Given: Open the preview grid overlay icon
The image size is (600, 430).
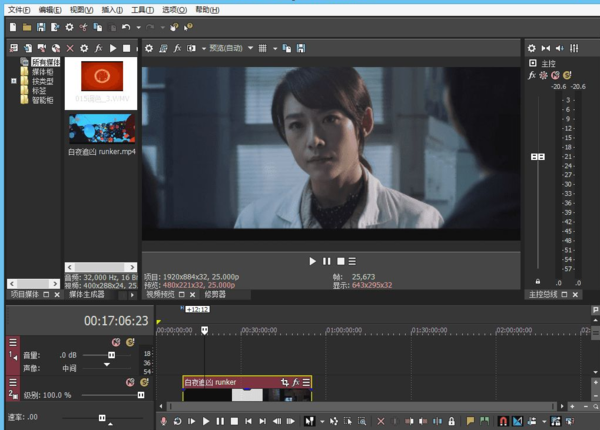Looking at the screenshot, I should point(263,48).
